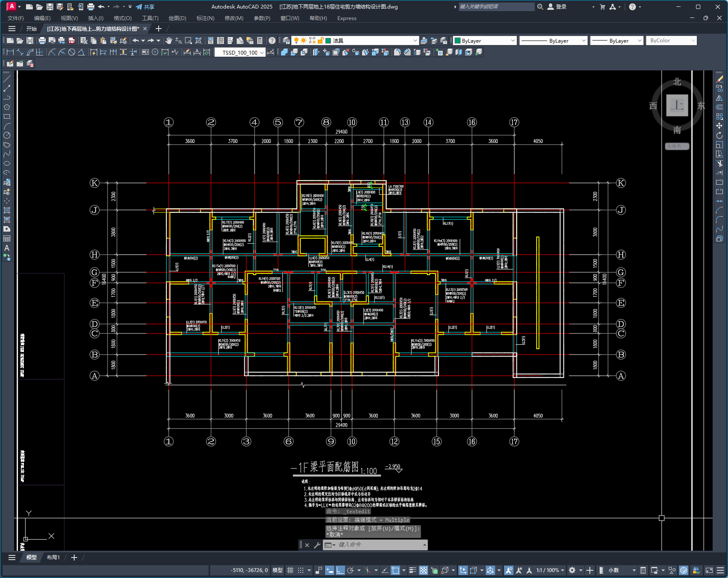728x578 pixels.
Task: Expand the undo history dropdown arrow
Action: coord(143,41)
